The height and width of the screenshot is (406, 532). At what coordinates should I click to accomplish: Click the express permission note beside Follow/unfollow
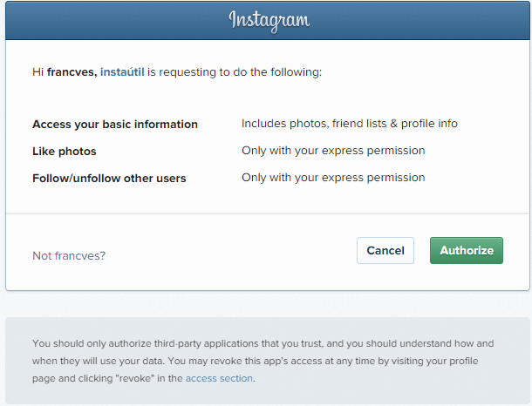[333, 178]
